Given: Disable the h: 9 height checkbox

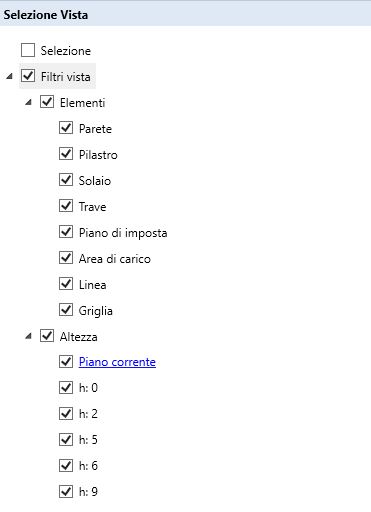Looking at the screenshot, I should pyautogui.click(x=66, y=492).
